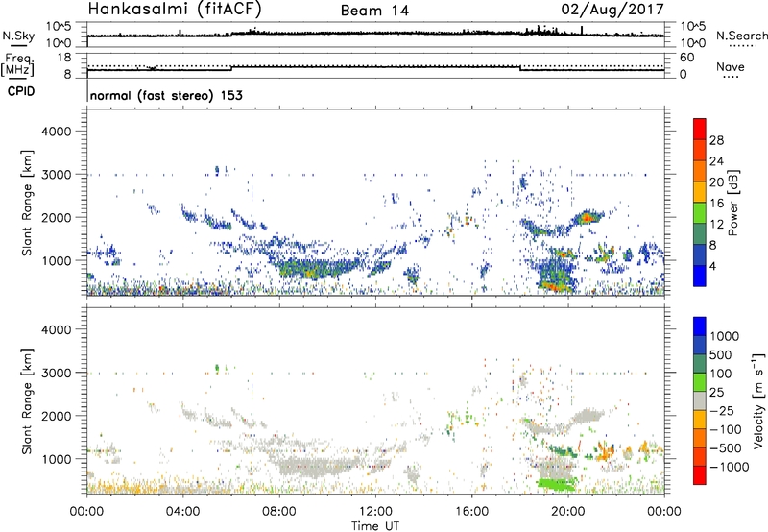Click the blue 1000 velocity swatch
Image resolution: width=768 pixels, height=532 pixels.
pos(700,326)
